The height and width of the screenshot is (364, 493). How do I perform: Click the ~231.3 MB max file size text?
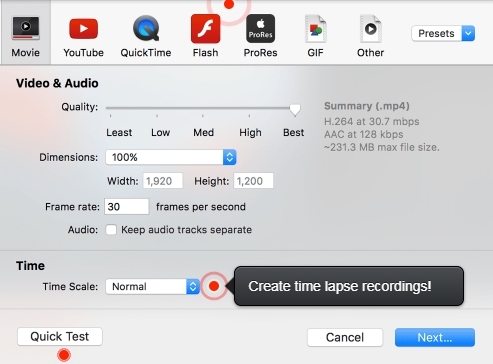[x=382, y=147]
